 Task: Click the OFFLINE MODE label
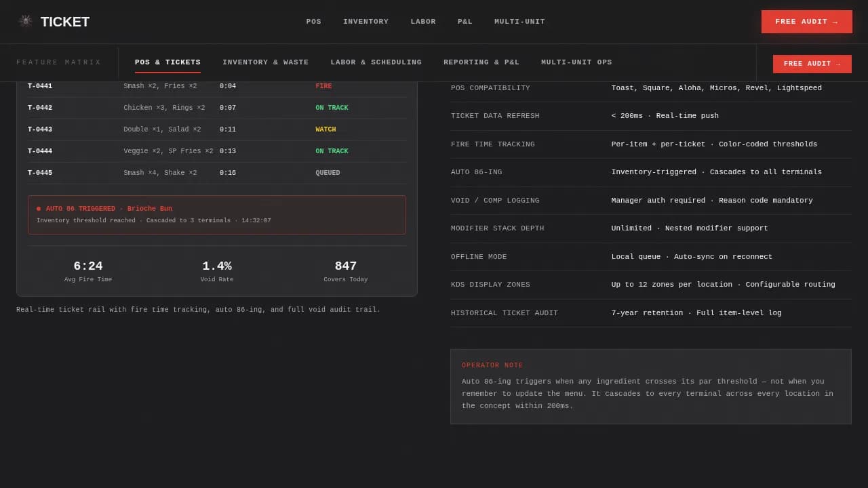pos(479,257)
